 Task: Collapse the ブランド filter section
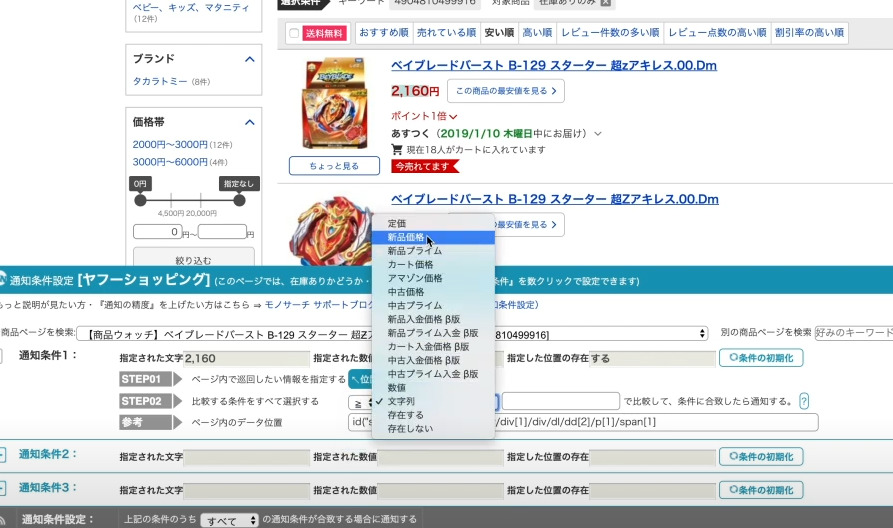pyautogui.click(x=249, y=59)
